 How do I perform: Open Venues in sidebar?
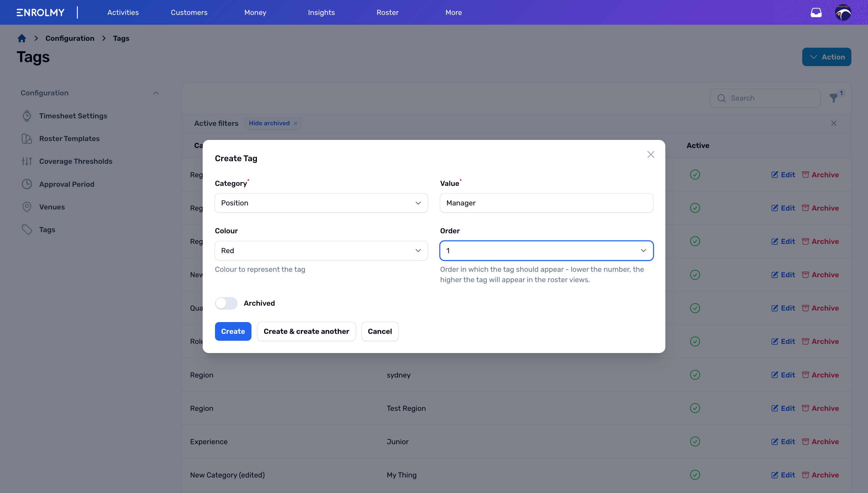(52, 207)
